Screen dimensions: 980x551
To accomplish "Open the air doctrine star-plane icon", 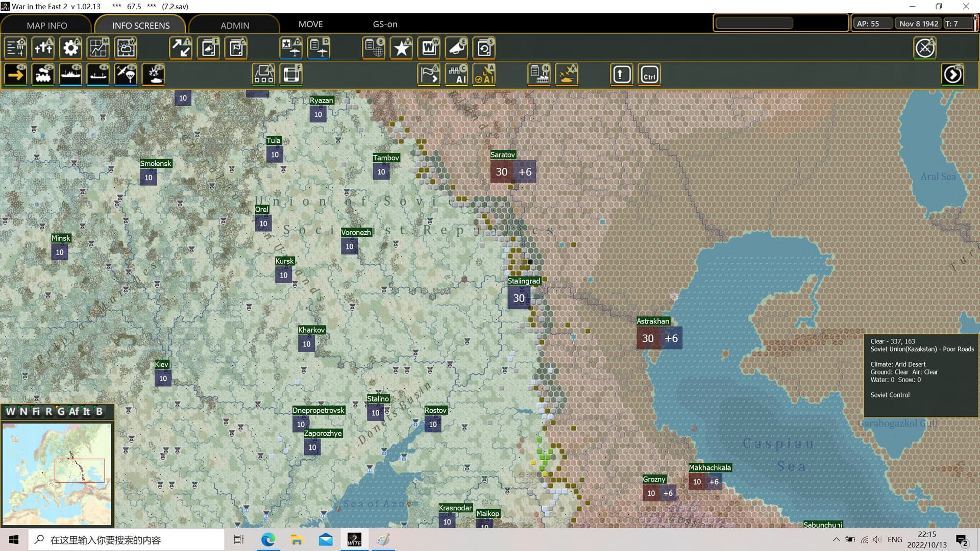I will (x=291, y=48).
